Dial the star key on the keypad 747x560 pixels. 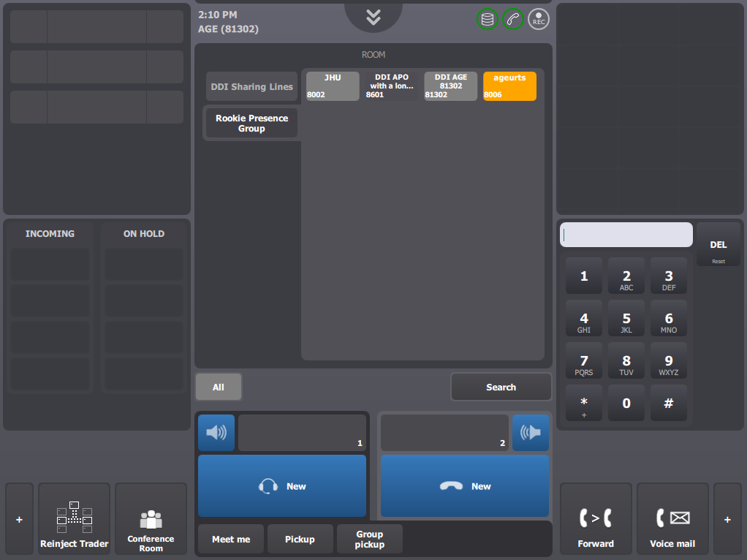coord(584,404)
